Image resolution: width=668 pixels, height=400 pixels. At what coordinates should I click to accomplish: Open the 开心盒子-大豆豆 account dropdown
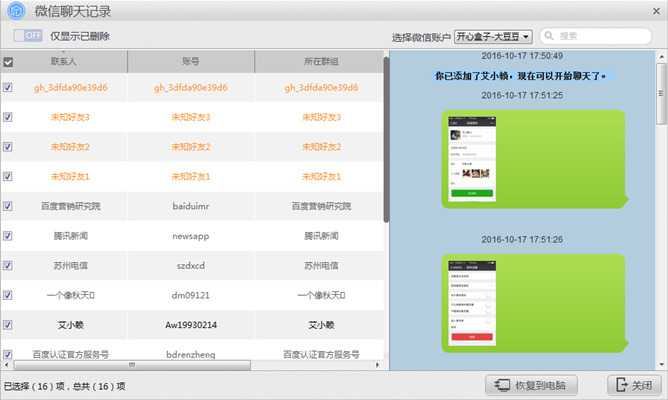click(x=493, y=37)
